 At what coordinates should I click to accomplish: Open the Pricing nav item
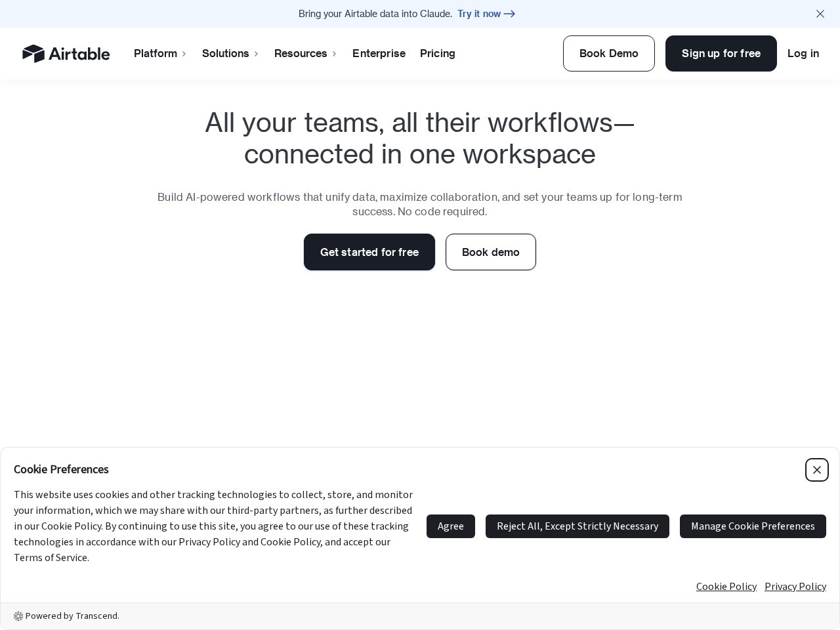pos(438,53)
